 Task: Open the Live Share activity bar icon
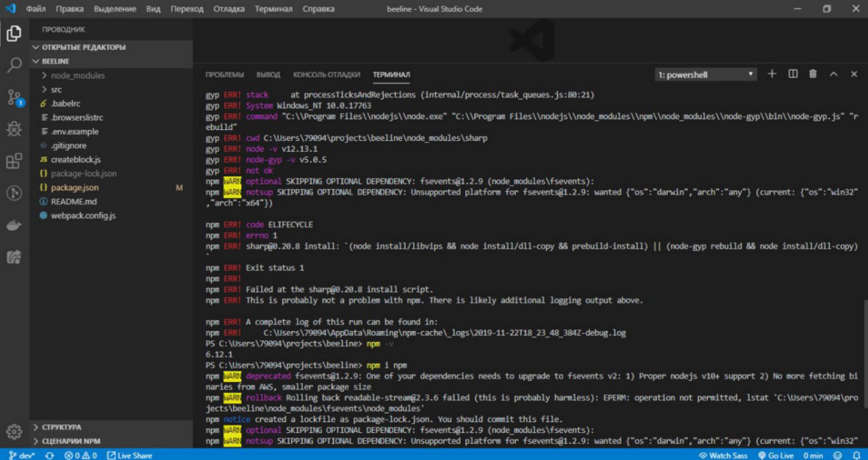[14, 257]
